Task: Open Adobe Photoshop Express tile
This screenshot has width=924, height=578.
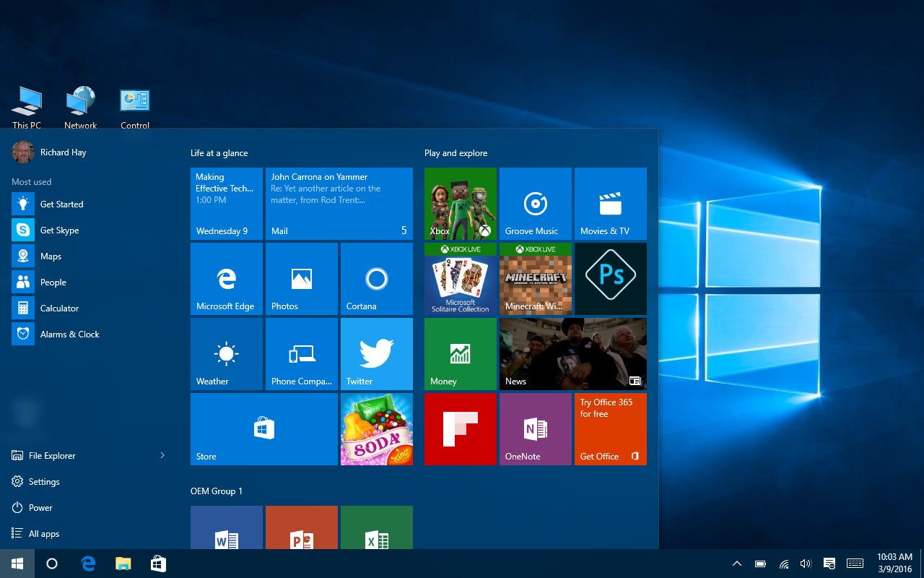Action: (610, 279)
